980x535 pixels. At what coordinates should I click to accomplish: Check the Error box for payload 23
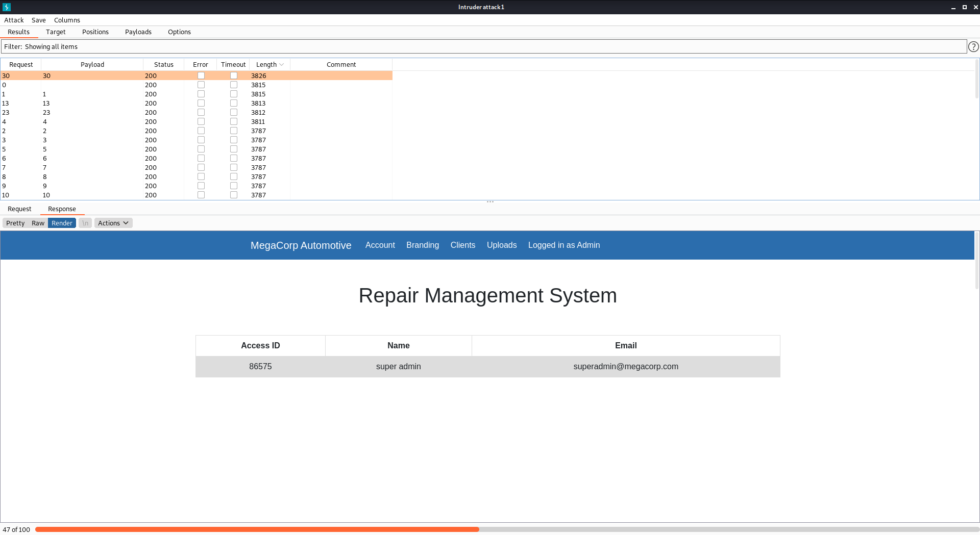point(201,112)
